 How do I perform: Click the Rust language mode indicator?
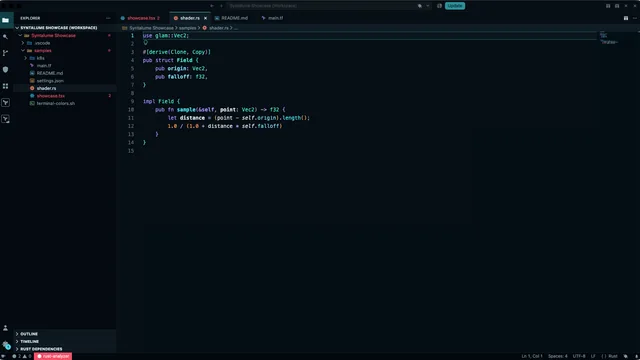(609, 356)
